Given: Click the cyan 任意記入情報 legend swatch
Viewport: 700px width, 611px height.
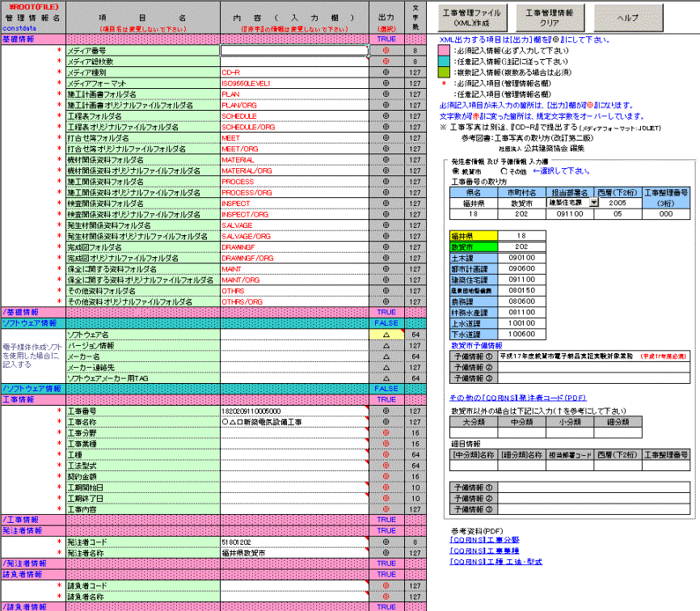Looking at the screenshot, I should [444, 61].
